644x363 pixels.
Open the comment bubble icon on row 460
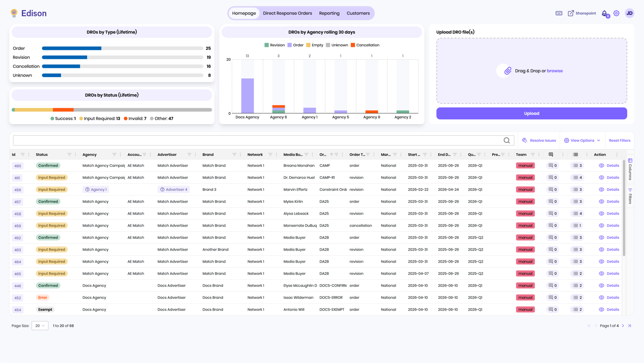pos(551,165)
